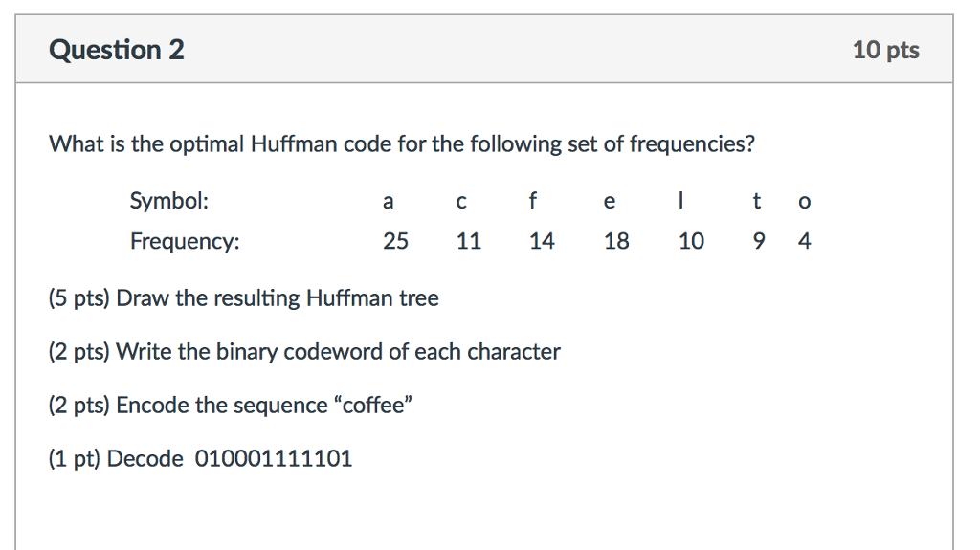The width and height of the screenshot is (980, 550).
Task: Click the Question 2 heading
Action: coord(116,50)
